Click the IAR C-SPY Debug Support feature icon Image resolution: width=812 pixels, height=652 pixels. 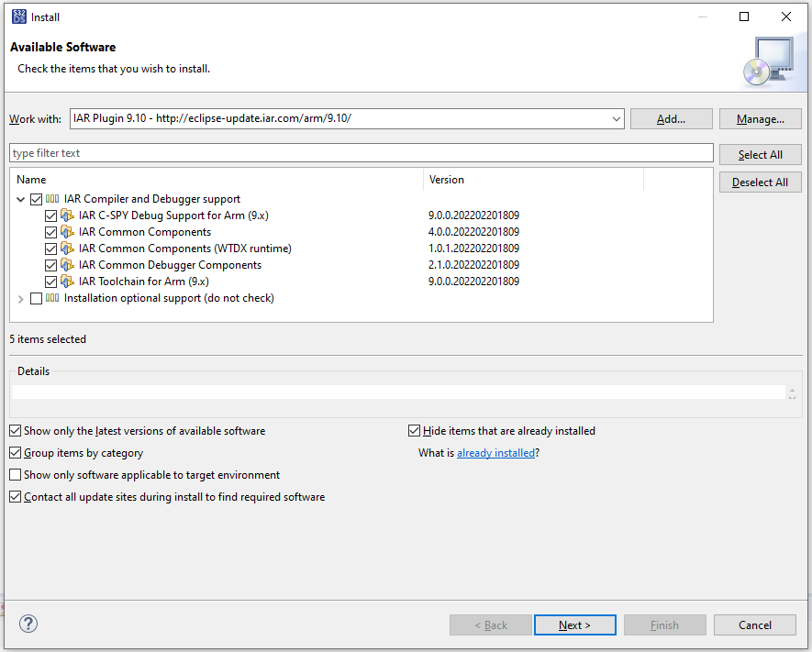pyautogui.click(x=67, y=215)
